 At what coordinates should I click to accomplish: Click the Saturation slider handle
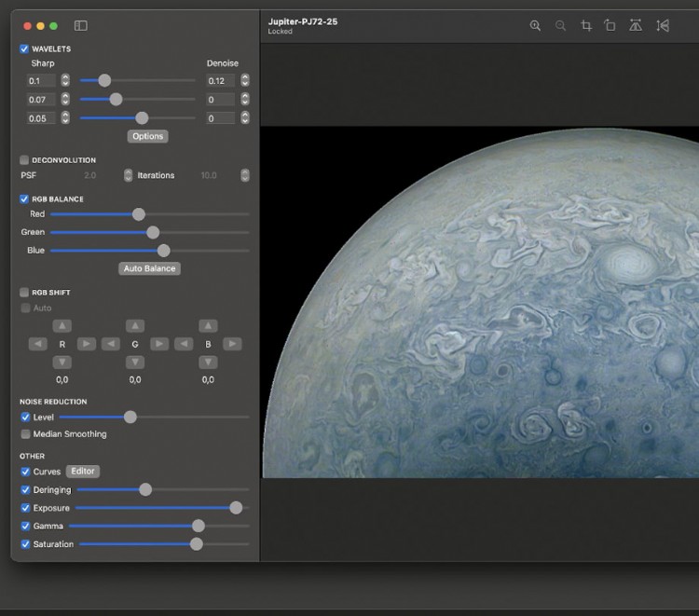pyautogui.click(x=196, y=544)
